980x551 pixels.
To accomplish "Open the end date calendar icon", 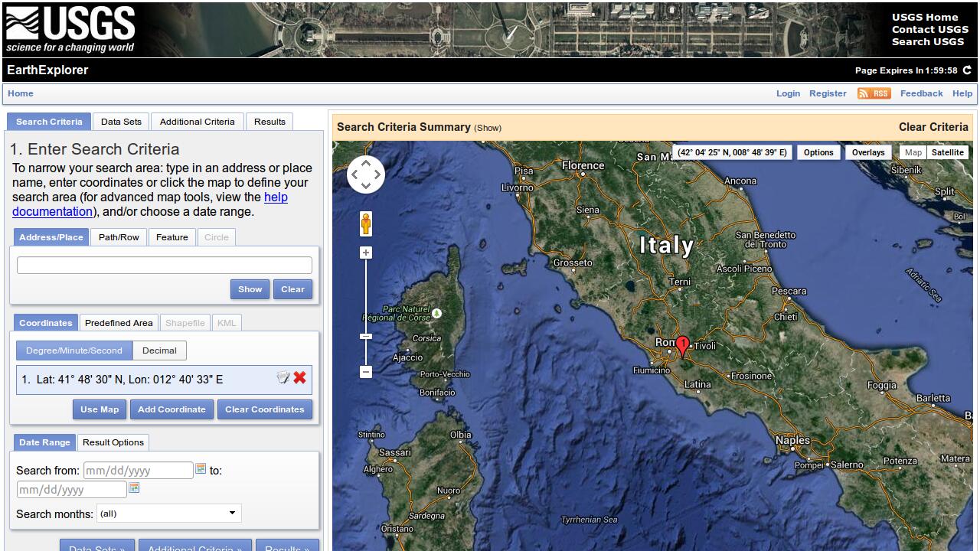I will tap(134, 487).
